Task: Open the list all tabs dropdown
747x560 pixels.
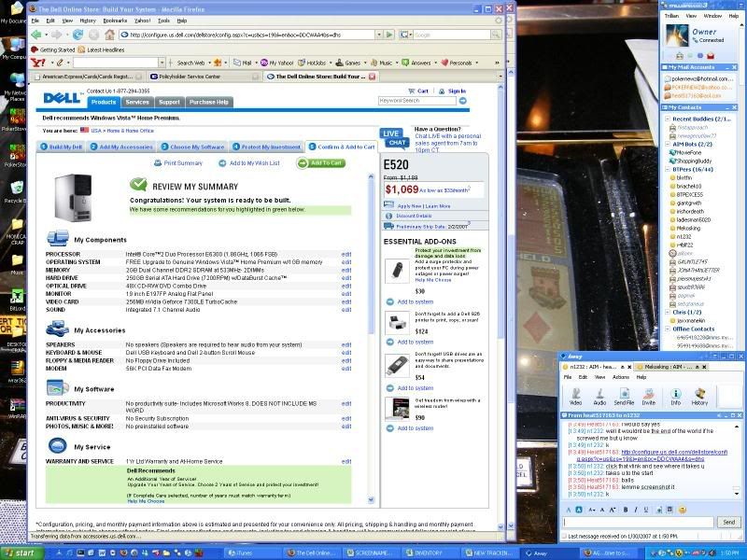Action: click(500, 77)
